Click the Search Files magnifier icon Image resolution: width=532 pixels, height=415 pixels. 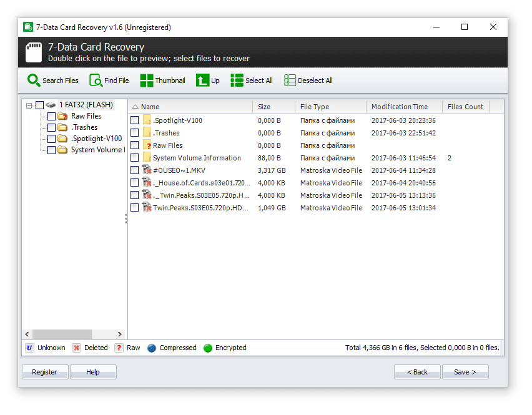tap(34, 81)
